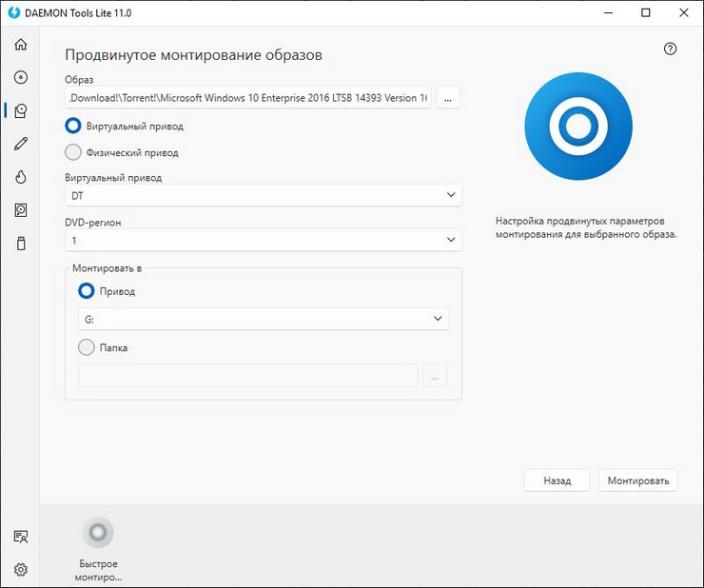
Task: Expand the Виртуальный привод DT dropdown
Action: click(x=264, y=195)
